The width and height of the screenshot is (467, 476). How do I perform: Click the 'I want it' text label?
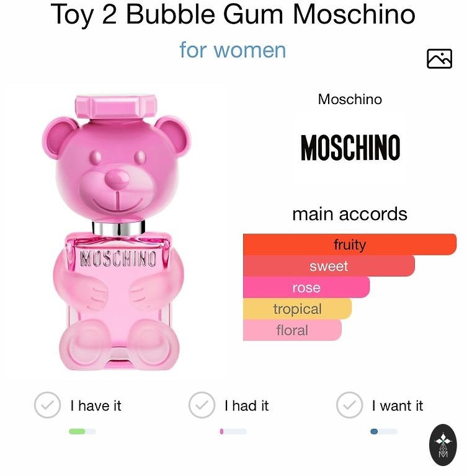[x=397, y=406]
